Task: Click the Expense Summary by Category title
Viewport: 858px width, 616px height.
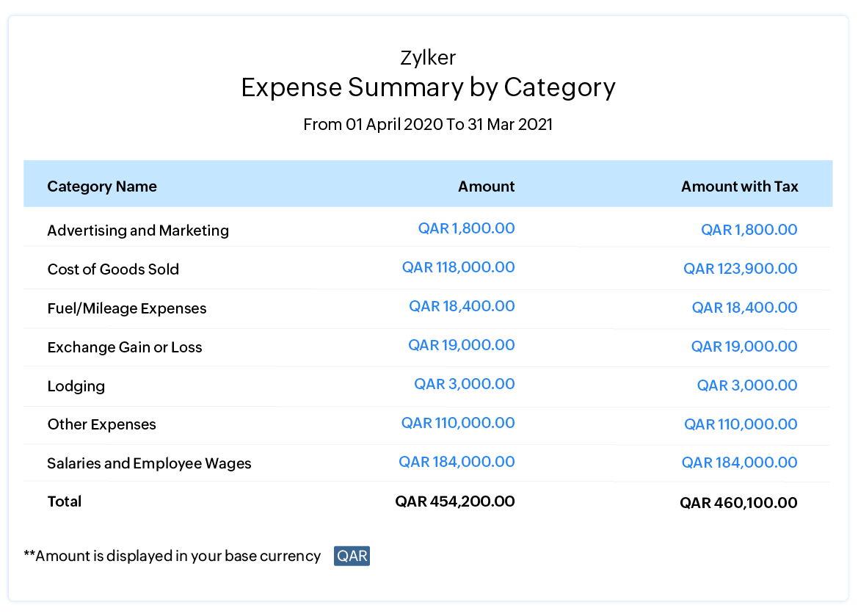Action: click(x=428, y=87)
